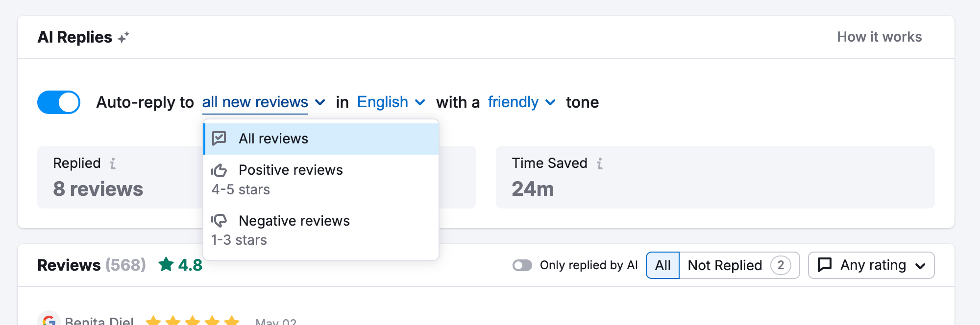This screenshot has width=980, height=325.
Task: Click the sparkle icon beside AI Replies
Action: [x=123, y=38]
